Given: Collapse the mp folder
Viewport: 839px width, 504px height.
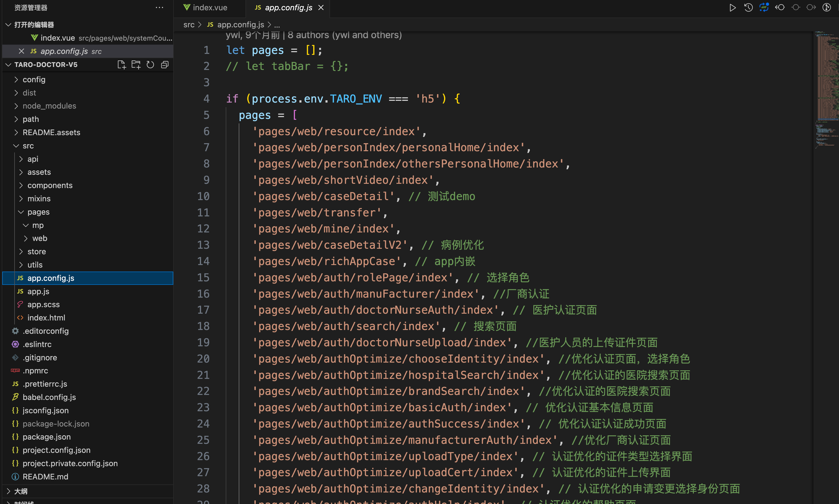Looking at the screenshot, I should (88, 225).
